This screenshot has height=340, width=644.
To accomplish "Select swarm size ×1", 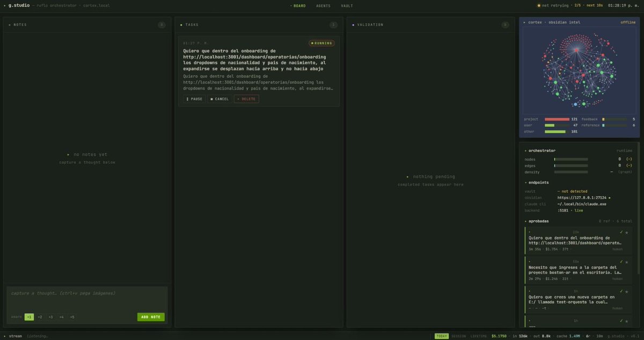I will pos(29,317).
